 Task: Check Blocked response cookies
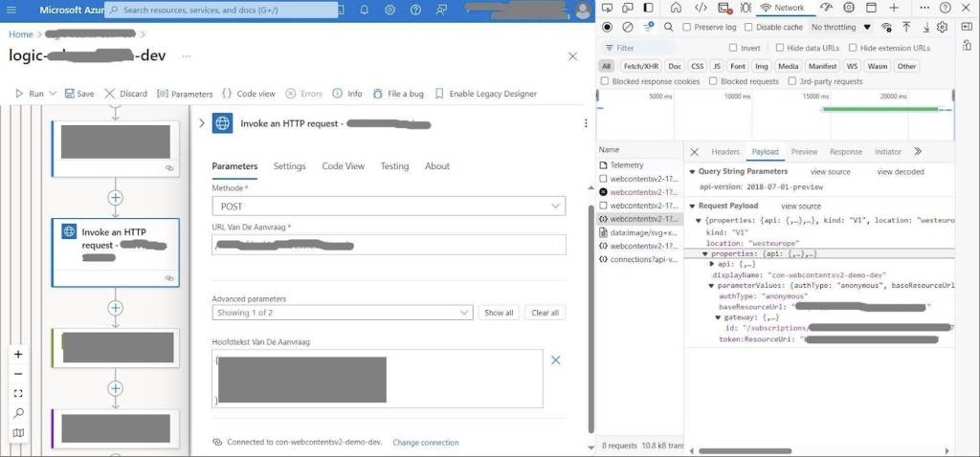pos(605,81)
